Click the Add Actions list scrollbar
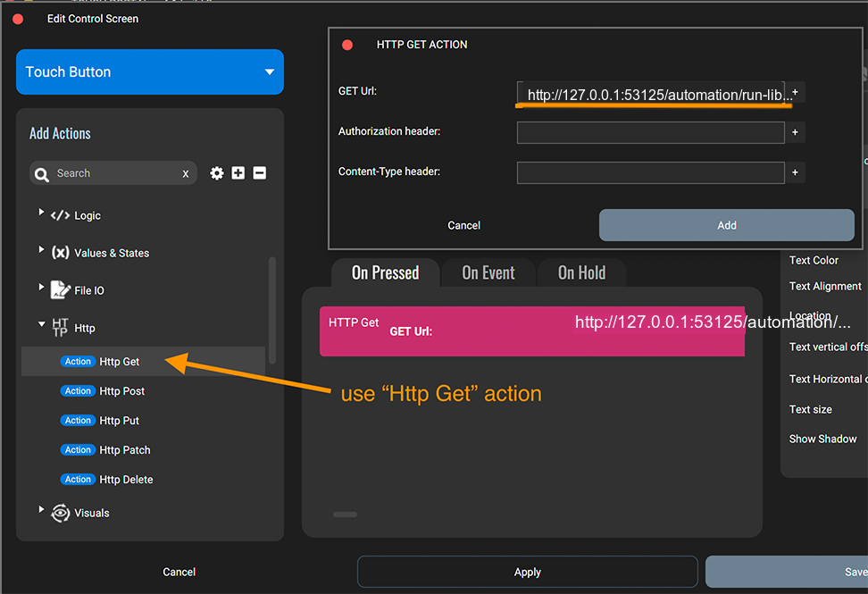868x594 pixels. [x=271, y=310]
